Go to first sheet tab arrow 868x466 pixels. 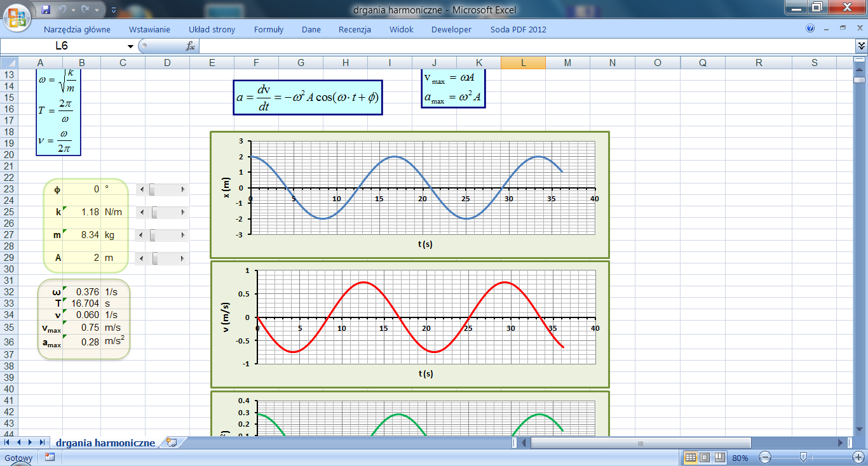tap(8, 442)
